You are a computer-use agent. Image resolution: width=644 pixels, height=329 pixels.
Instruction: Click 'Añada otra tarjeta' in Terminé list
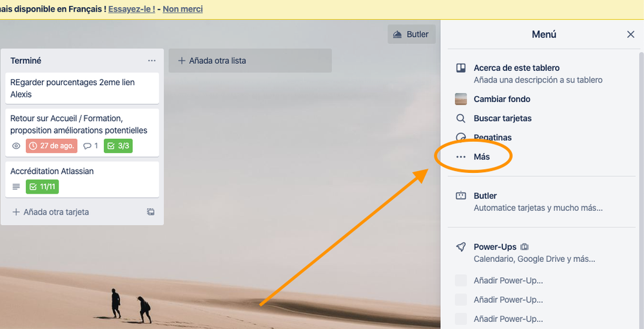pyautogui.click(x=50, y=212)
